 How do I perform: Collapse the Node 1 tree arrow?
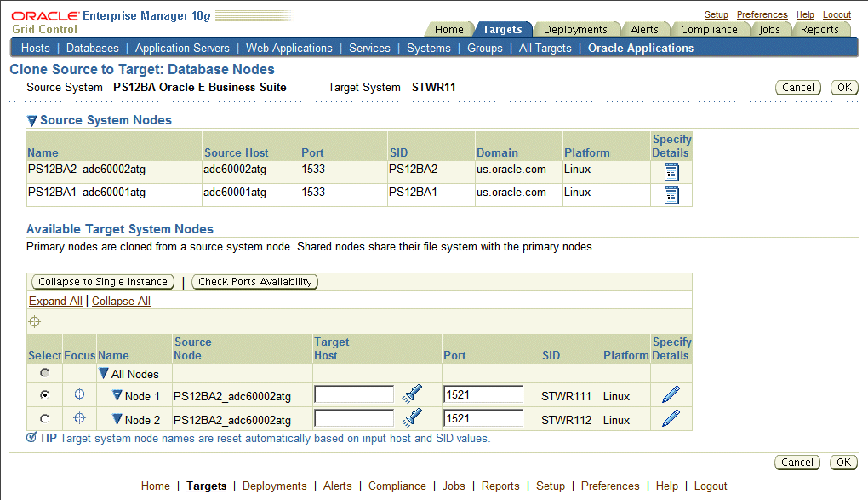117,396
